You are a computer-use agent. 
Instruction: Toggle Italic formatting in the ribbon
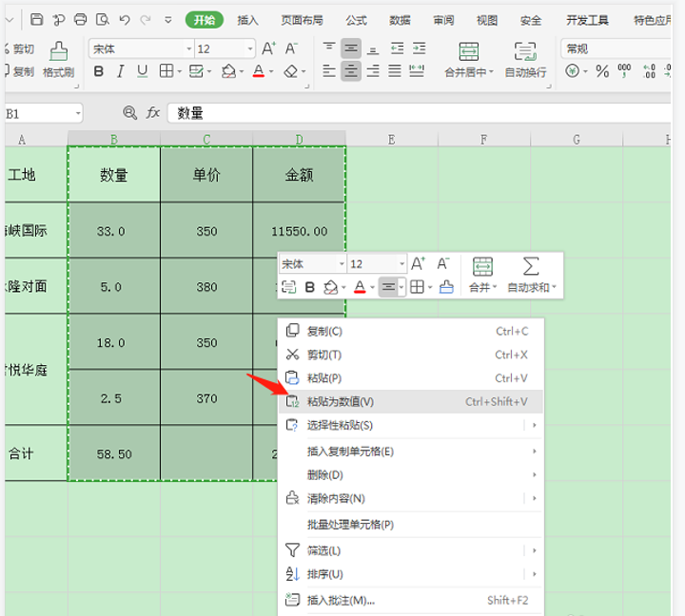120,71
